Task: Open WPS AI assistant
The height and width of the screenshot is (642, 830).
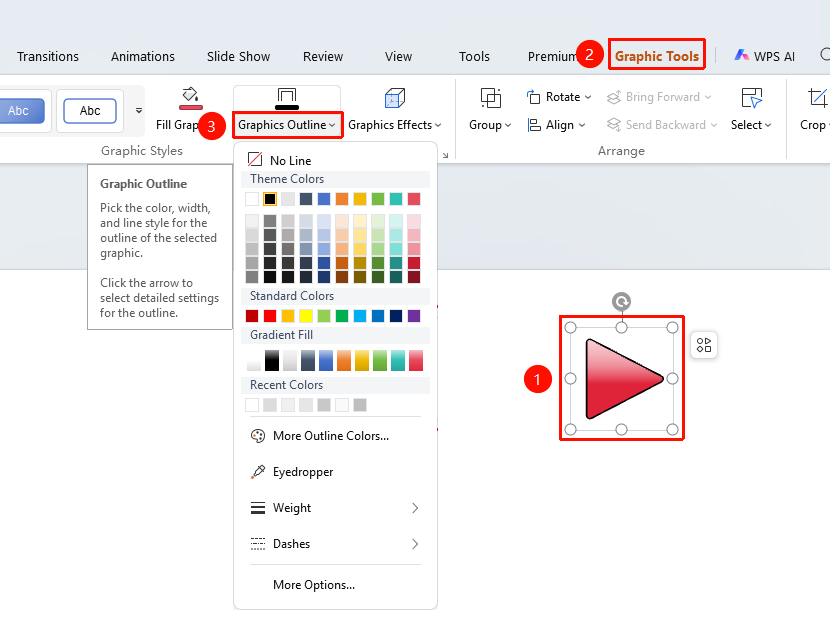Action: coord(764,56)
